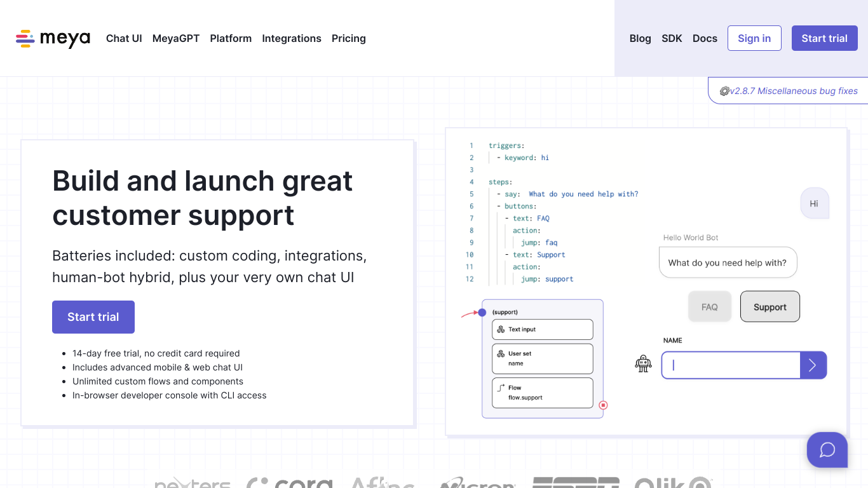
Task: Go to the Integrations page
Action: click(x=292, y=38)
